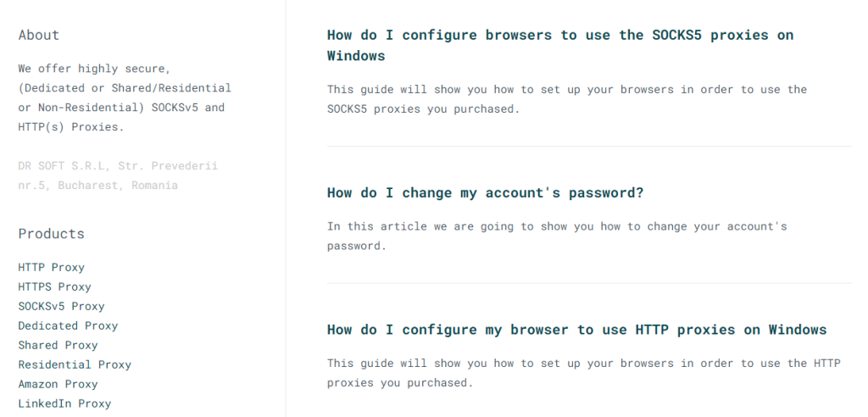Click the About description paragraph
This screenshot has width=868, height=417.
point(125,97)
